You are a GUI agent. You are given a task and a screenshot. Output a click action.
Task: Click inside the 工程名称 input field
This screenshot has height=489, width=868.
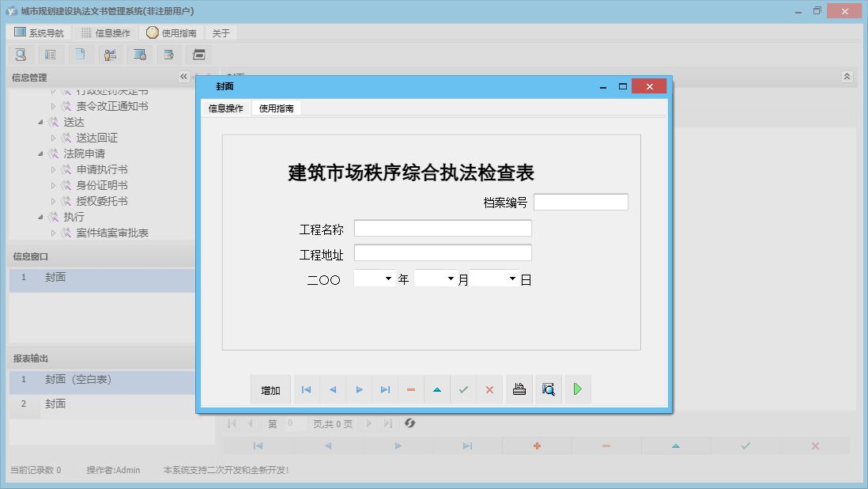443,228
